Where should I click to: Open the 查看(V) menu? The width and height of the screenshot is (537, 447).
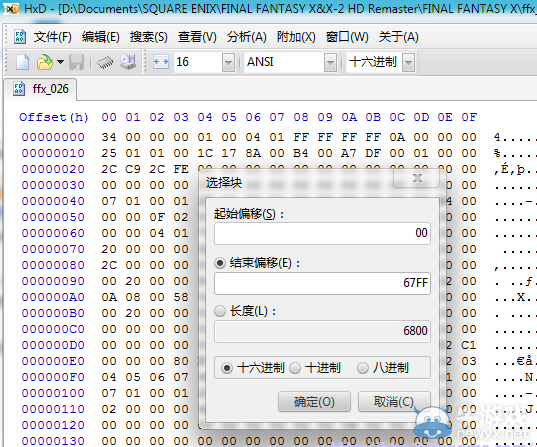pos(197,37)
